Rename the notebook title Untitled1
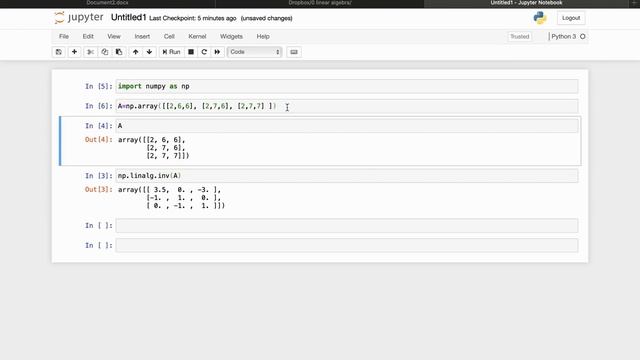The width and height of the screenshot is (640, 360). [x=128, y=18]
